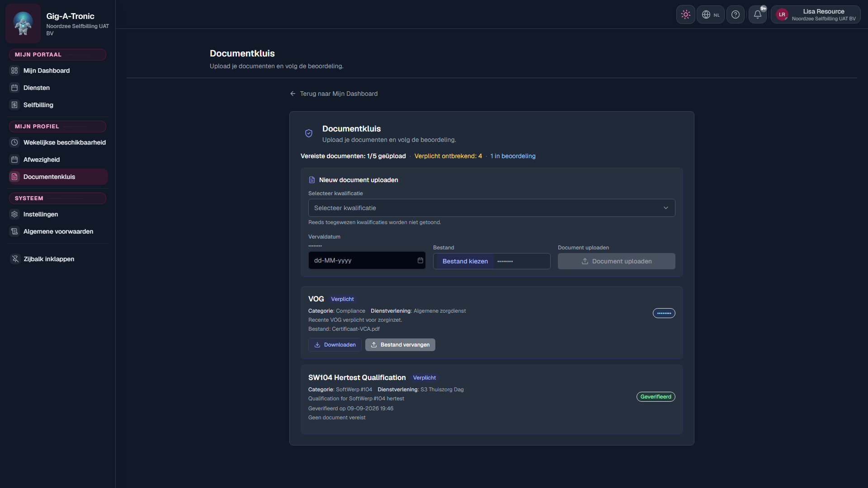This screenshot has height=488, width=868.
Task: Focus the Vervaldatum date field
Action: tap(367, 260)
